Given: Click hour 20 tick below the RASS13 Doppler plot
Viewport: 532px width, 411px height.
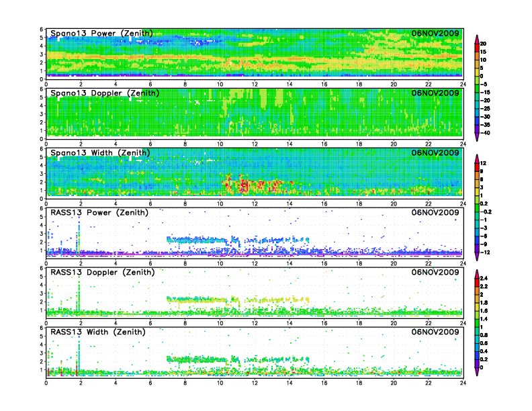Looking at the screenshot, I should [394, 323].
